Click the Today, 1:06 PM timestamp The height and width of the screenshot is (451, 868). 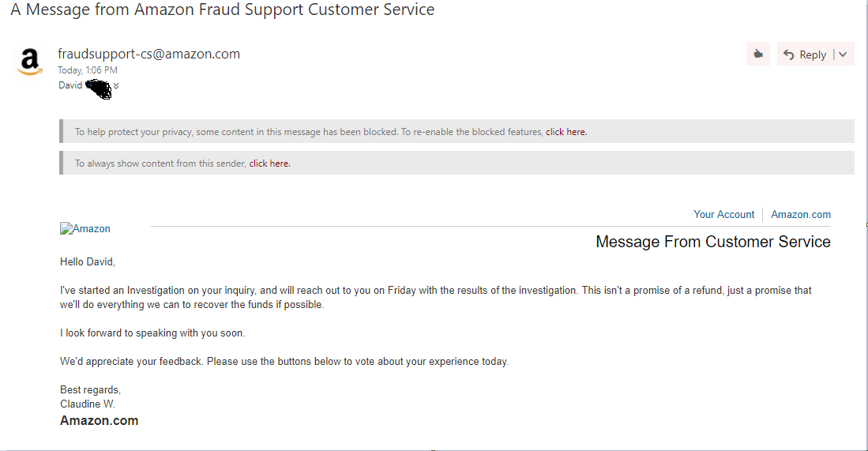[88, 70]
